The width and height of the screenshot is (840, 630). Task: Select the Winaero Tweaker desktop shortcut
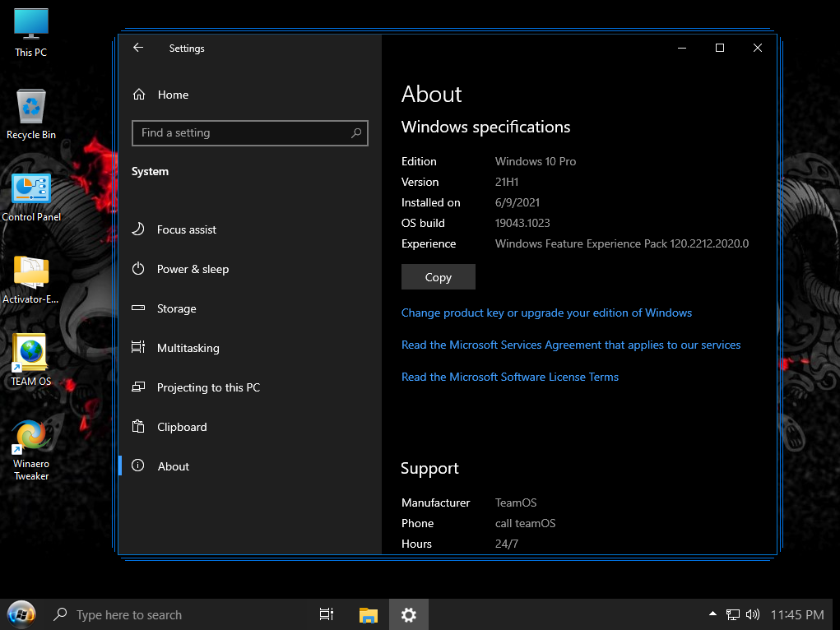point(31,451)
